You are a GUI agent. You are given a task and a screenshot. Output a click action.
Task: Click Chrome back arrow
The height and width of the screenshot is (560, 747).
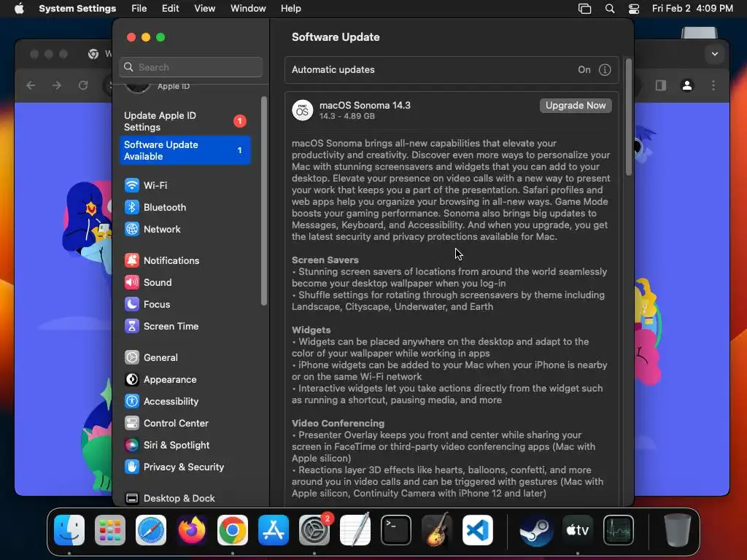[31, 85]
